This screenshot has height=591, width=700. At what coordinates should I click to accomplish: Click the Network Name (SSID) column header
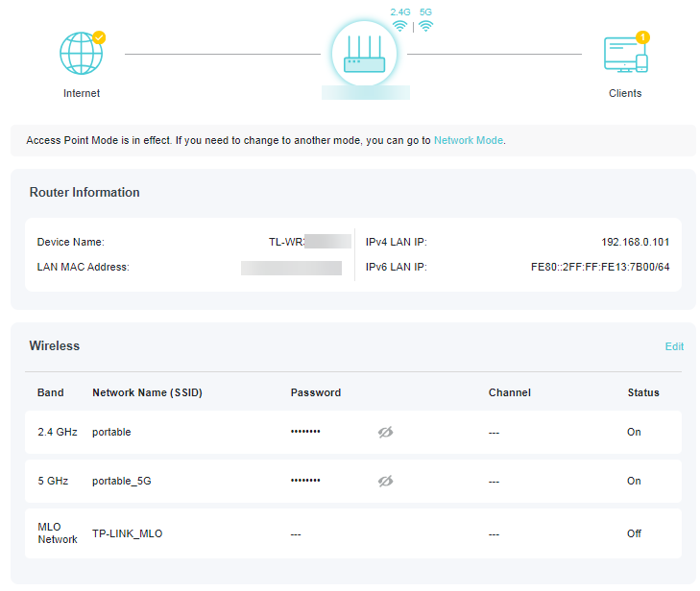click(x=147, y=393)
